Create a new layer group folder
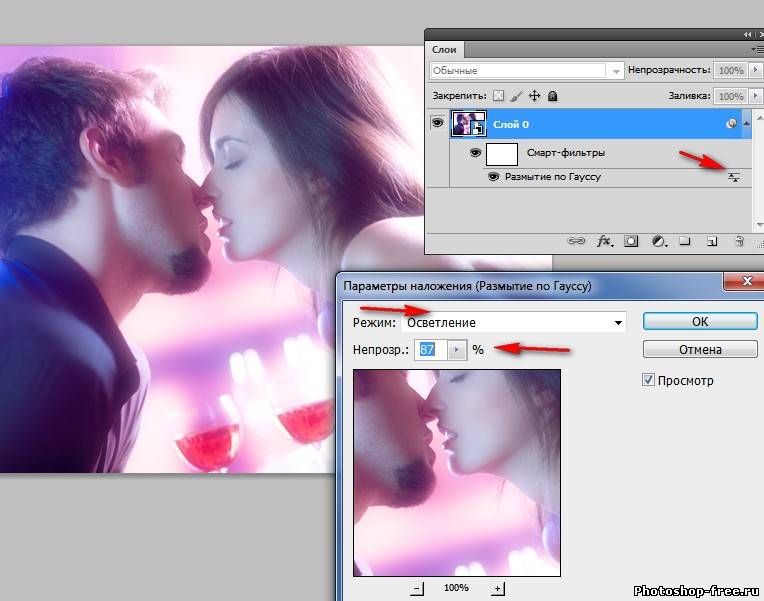The width and height of the screenshot is (764, 601). click(x=685, y=241)
